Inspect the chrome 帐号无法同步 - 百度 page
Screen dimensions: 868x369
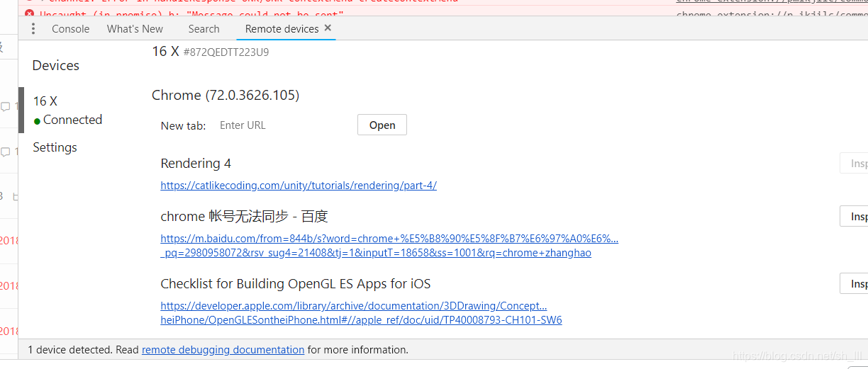point(854,216)
